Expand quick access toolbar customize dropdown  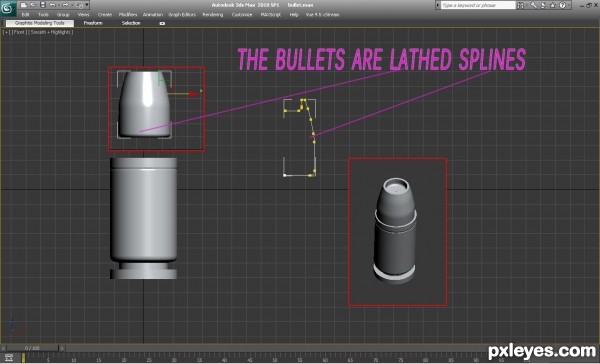pyautogui.click(x=87, y=5)
